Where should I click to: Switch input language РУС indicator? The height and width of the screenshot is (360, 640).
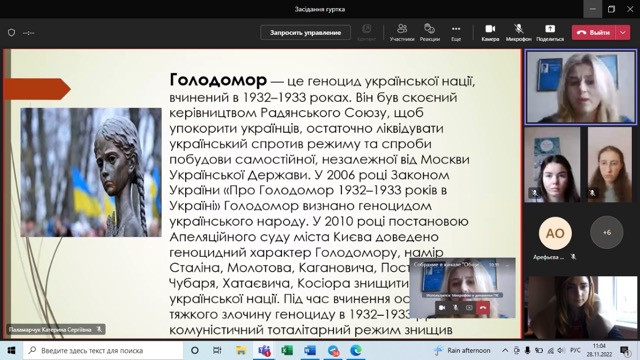(575, 350)
